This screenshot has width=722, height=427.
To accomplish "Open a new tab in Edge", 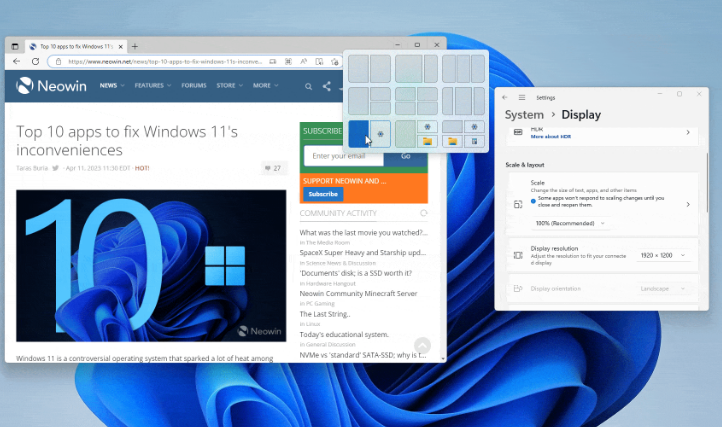I will coord(134,47).
